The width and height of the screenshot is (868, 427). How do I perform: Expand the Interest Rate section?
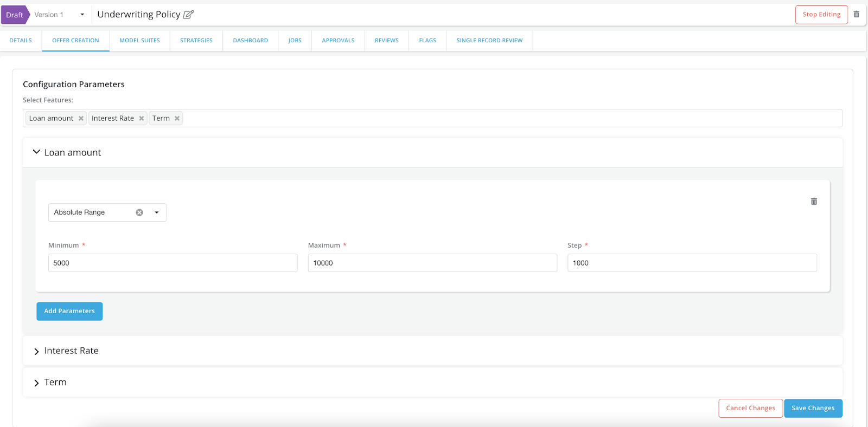(x=37, y=351)
